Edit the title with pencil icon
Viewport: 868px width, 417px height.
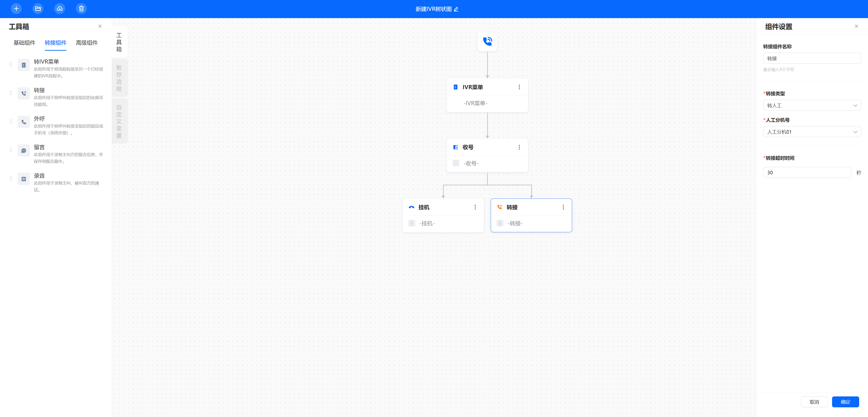456,9
